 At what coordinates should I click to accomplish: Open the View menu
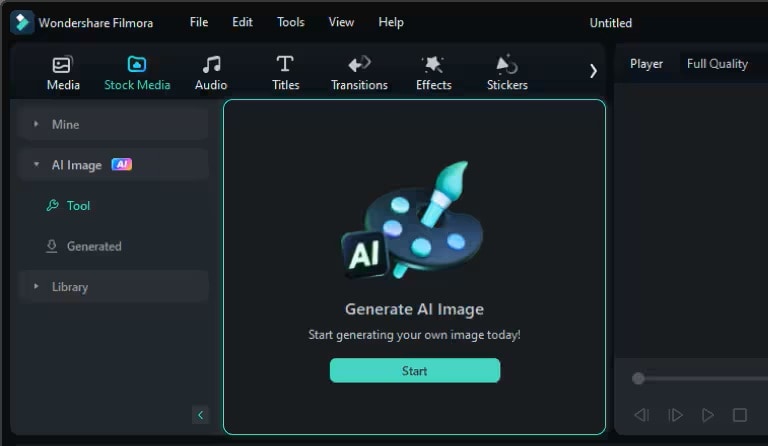click(x=341, y=23)
